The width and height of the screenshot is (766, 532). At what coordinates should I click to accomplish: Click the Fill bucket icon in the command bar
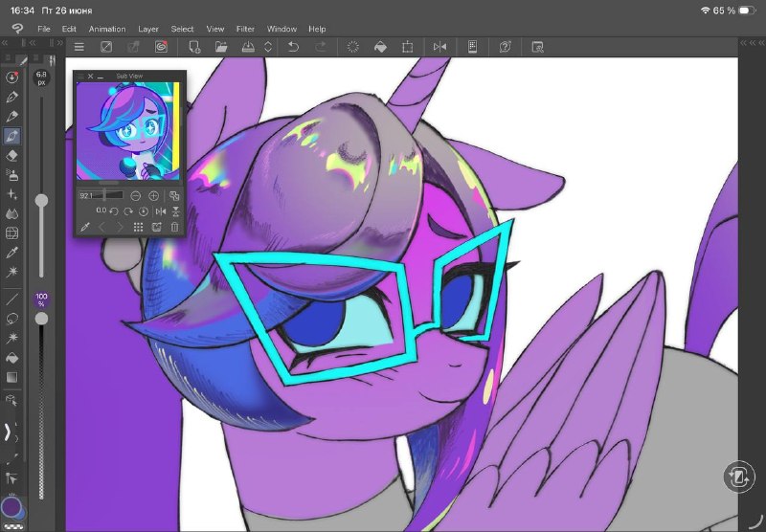tap(380, 47)
